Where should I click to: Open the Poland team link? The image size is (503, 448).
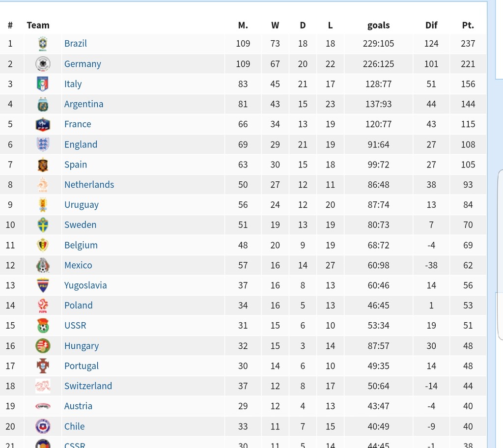pyautogui.click(x=78, y=306)
